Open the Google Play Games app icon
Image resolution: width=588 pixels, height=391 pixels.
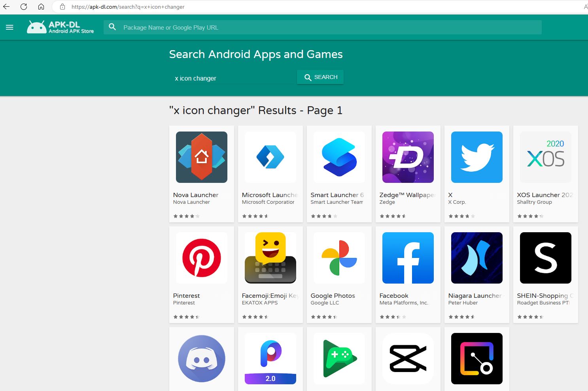coord(339,359)
